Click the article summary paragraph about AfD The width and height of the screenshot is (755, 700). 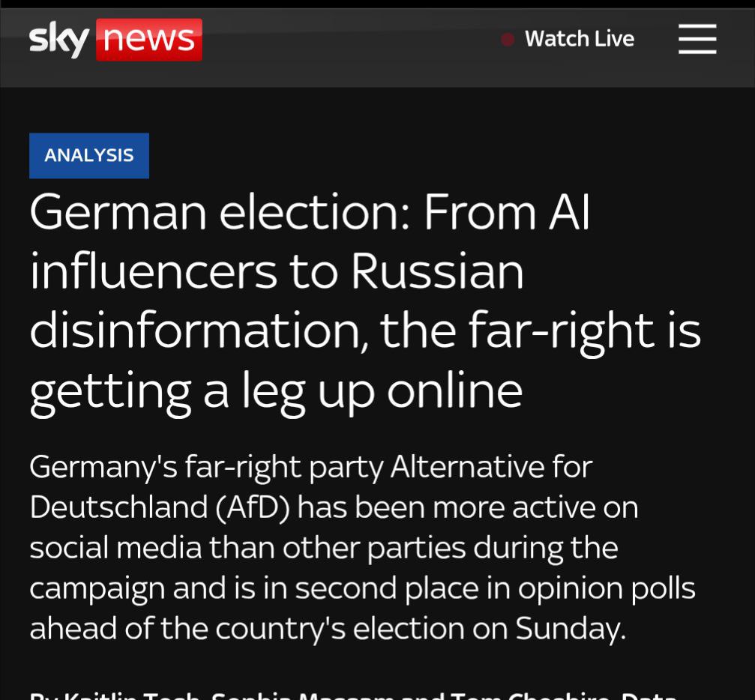point(362,548)
